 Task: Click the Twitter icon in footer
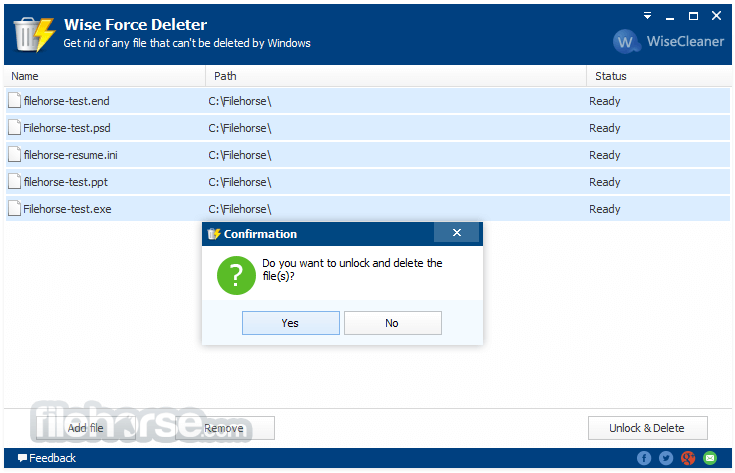click(x=666, y=458)
